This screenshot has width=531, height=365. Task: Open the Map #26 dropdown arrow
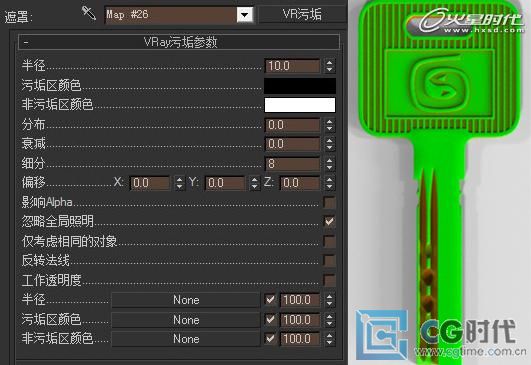coord(245,15)
